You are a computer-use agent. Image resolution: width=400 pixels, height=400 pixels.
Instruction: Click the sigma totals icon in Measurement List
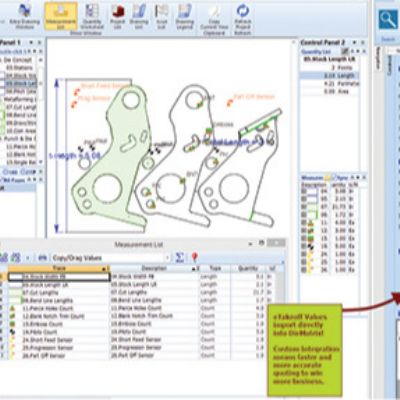[180, 257]
